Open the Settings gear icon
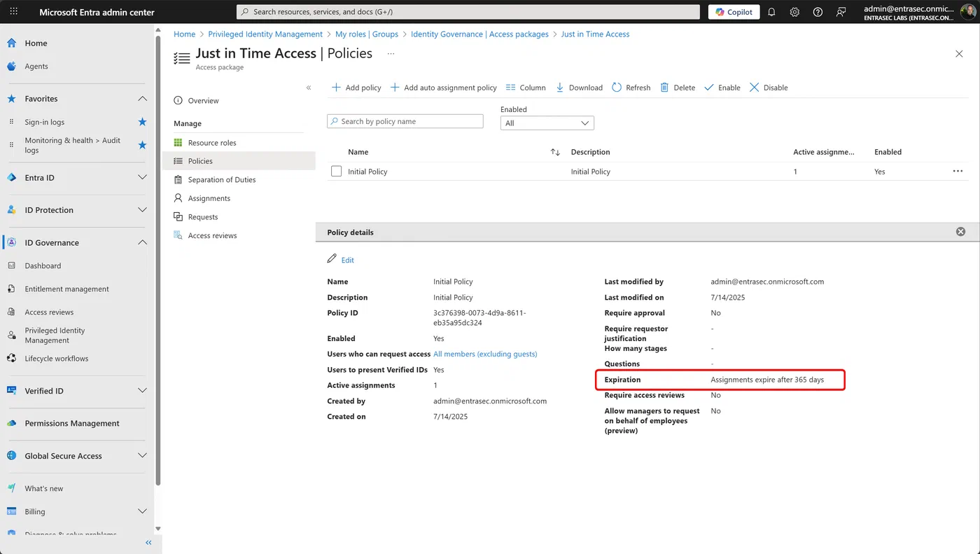Image resolution: width=980 pixels, height=554 pixels. tap(794, 12)
